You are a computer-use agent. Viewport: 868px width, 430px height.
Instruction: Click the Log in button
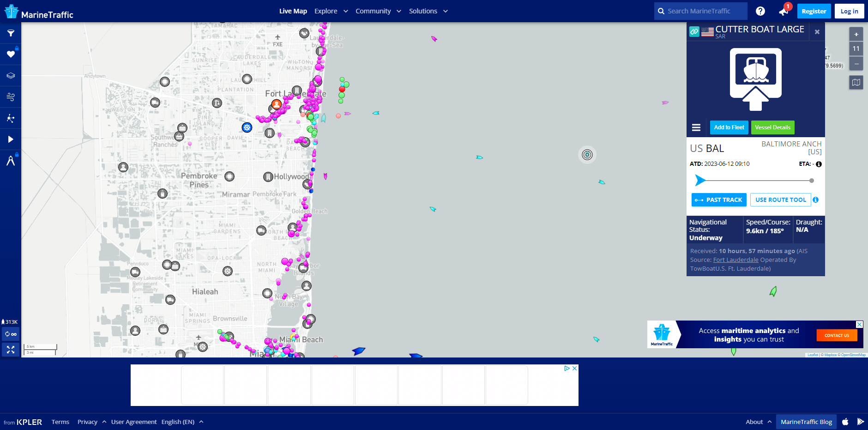[x=849, y=11]
